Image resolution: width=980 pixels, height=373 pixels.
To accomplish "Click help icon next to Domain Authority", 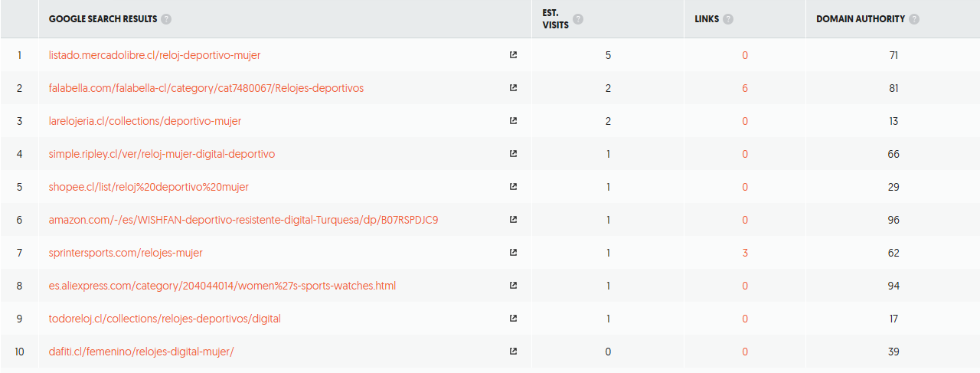I will pos(914,19).
